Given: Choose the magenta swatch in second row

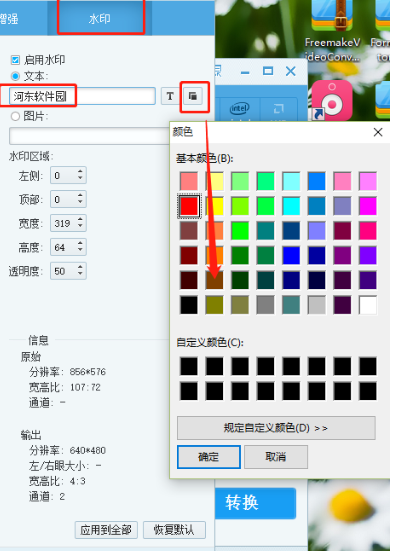Looking at the screenshot, I should (x=368, y=206).
